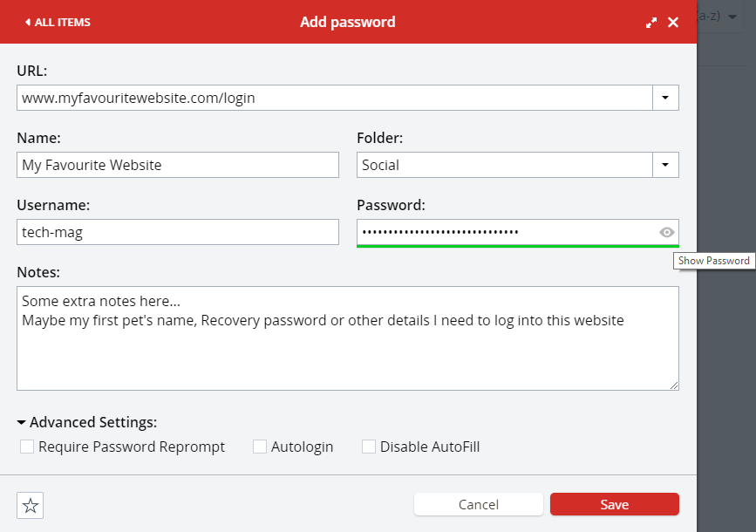Click into the URL input field
This screenshot has width=756, height=532.
pyautogui.click(x=335, y=98)
